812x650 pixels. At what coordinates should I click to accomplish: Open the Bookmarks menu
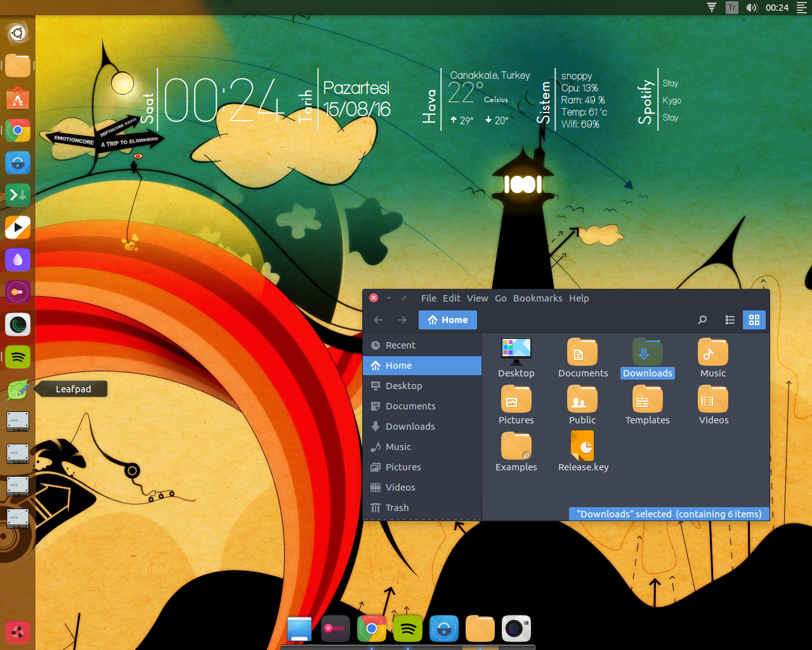[538, 298]
